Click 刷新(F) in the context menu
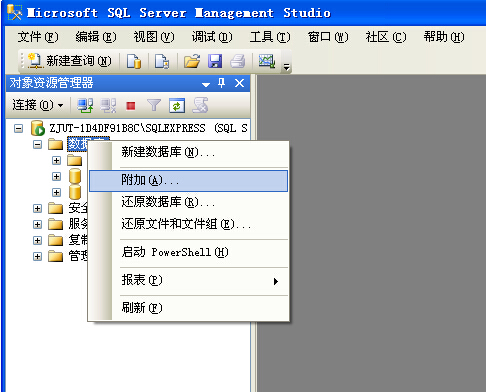The height and width of the screenshot is (392, 486). (188, 308)
